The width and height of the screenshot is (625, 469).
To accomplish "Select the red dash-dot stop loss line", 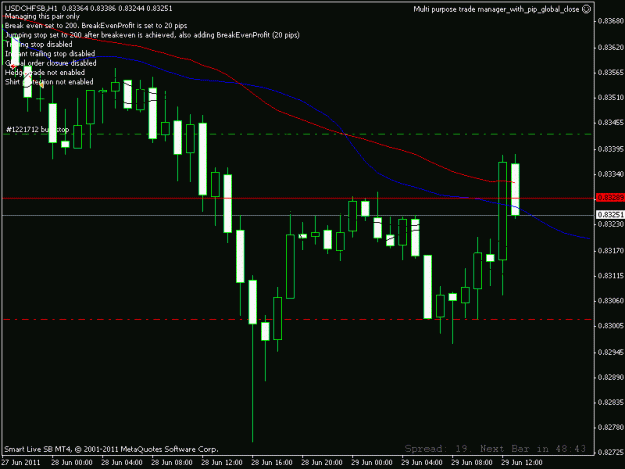I will pyautogui.click(x=298, y=320).
